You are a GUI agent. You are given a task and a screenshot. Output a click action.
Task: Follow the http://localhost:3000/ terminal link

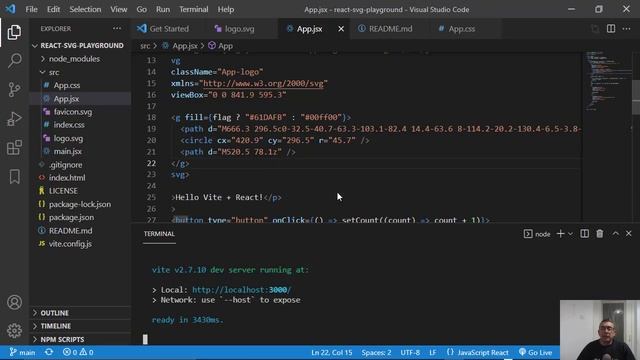coord(241,290)
